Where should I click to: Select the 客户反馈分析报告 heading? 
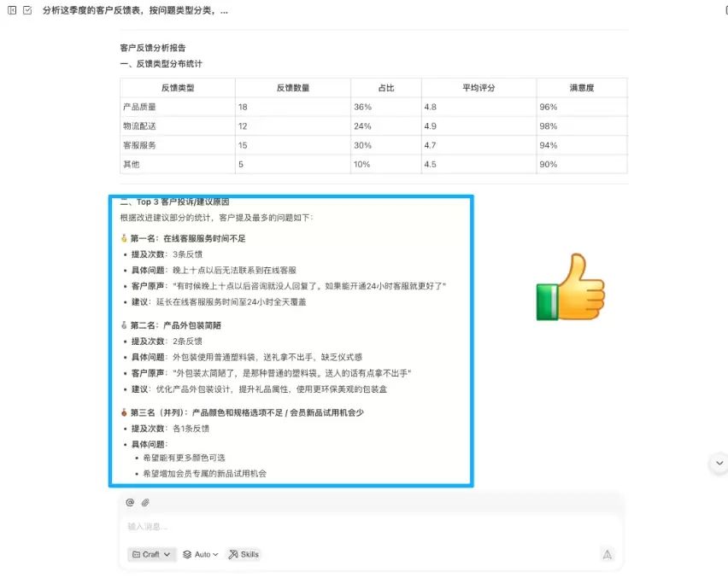153,48
